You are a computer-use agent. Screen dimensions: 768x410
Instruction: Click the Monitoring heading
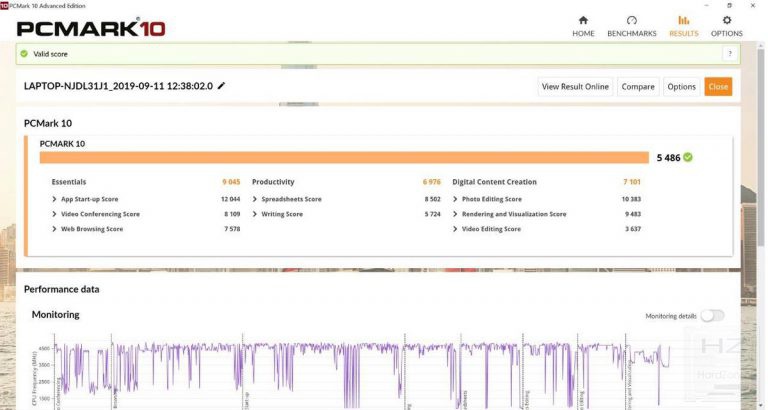click(55, 314)
